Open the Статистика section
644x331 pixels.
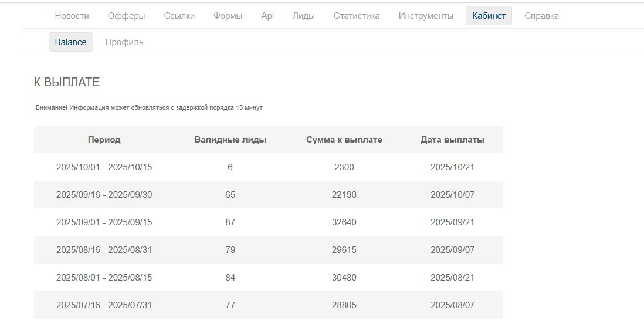(357, 16)
